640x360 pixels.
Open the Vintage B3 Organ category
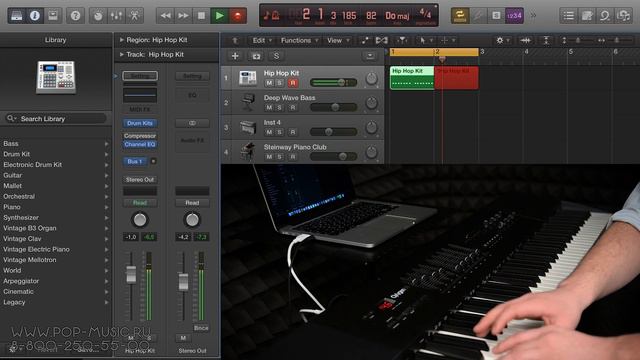(56, 229)
